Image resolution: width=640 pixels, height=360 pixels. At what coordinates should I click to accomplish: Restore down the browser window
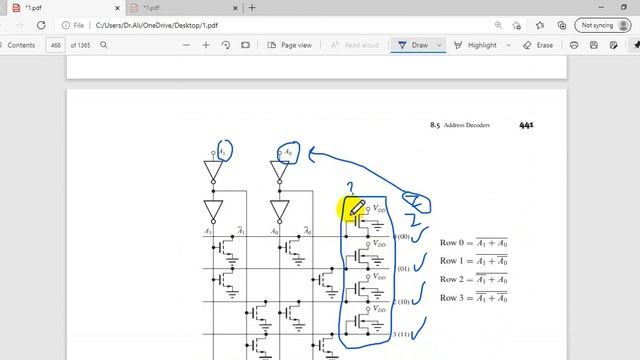(624, 7)
